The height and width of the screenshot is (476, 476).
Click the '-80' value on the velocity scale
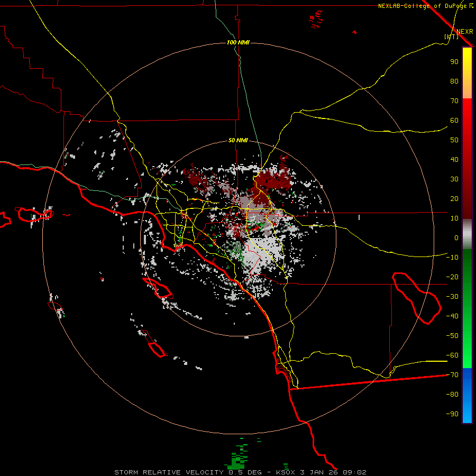pos(452,395)
